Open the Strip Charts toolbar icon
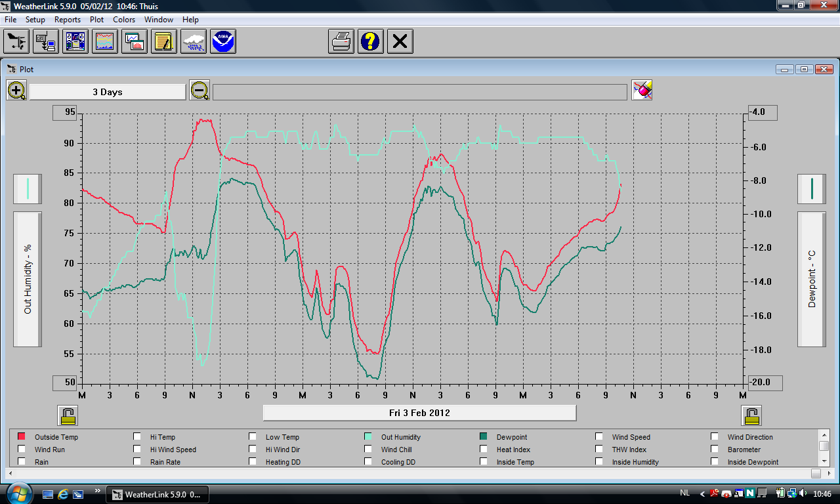This screenshot has height=504, width=840. pyautogui.click(x=105, y=42)
